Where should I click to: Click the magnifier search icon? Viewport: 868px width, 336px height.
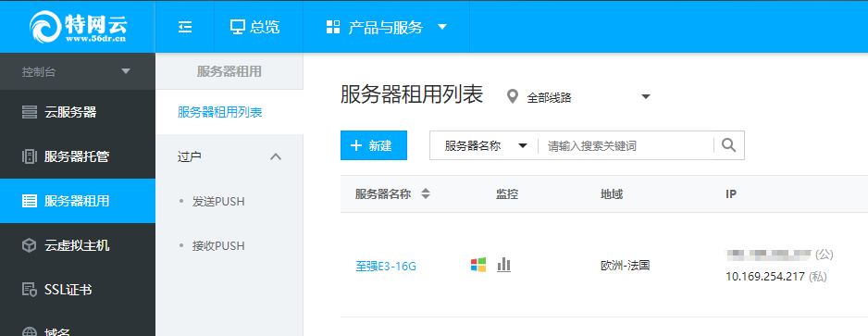pyautogui.click(x=729, y=145)
